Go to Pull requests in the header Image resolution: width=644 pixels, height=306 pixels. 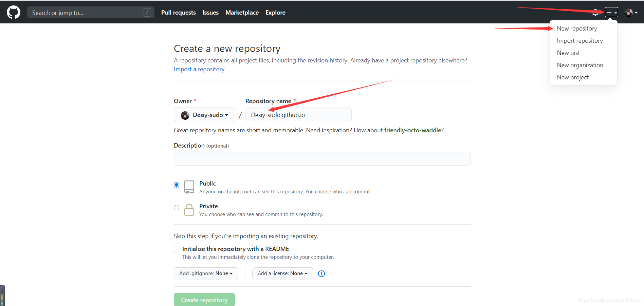179,13
